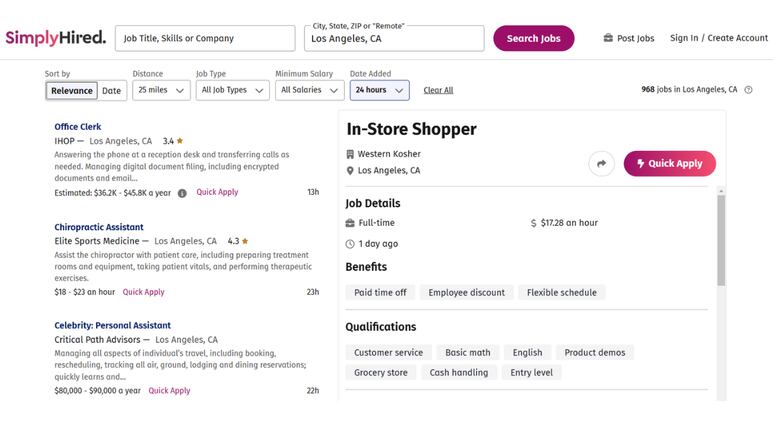Open the All Salaries dropdown
This screenshot has height=438, width=773.
pos(310,90)
